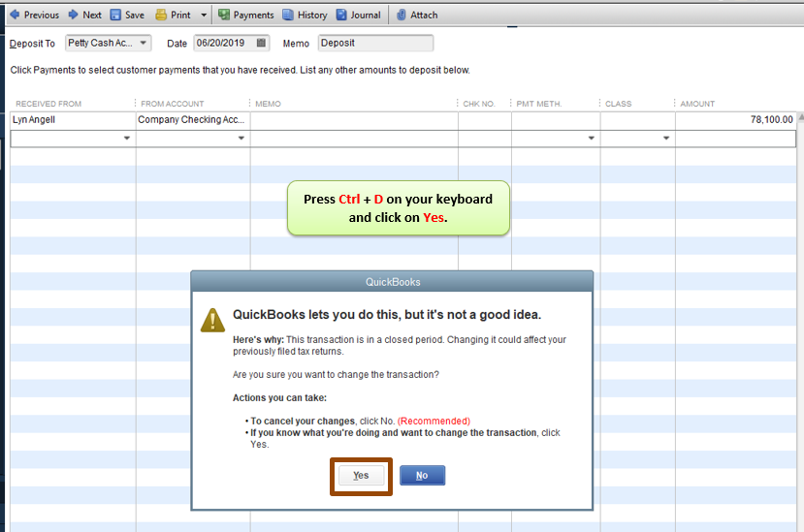Click the Attach paperclip icon

[x=402, y=15]
